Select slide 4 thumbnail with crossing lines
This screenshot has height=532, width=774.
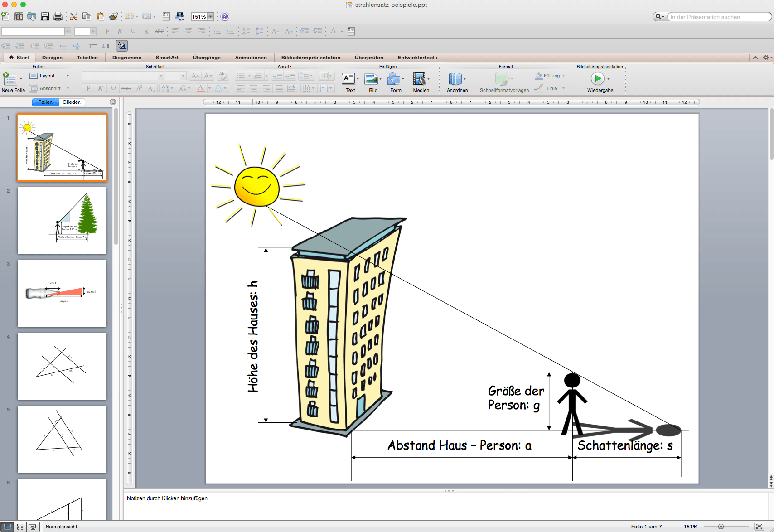pyautogui.click(x=62, y=366)
